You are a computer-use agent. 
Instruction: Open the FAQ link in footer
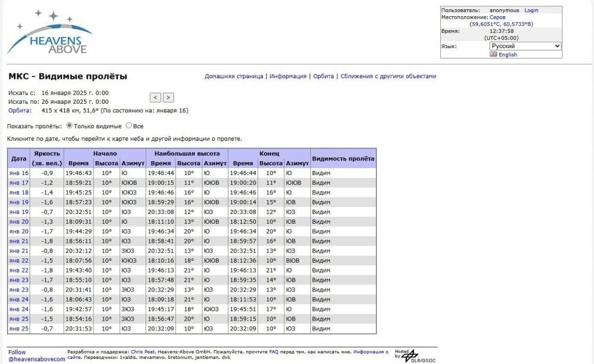273,351
